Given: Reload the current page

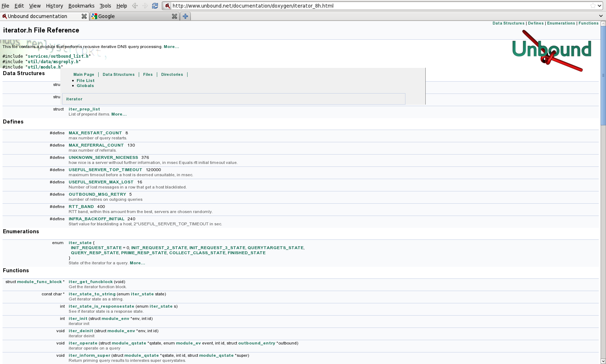Looking at the screenshot, I should (x=155, y=6).
